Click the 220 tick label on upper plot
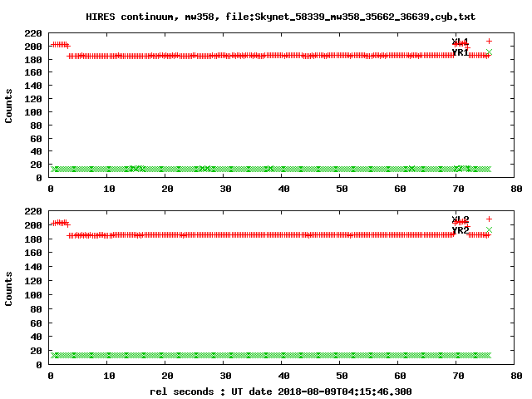The height and width of the screenshot is (399, 532). pos(33,33)
